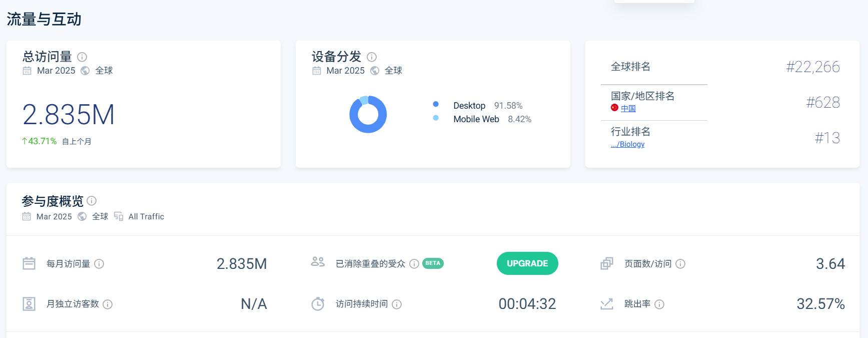The image size is (868, 338).
Task: Click the BETA badge
Action: pyautogui.click(x=433, y=263)
